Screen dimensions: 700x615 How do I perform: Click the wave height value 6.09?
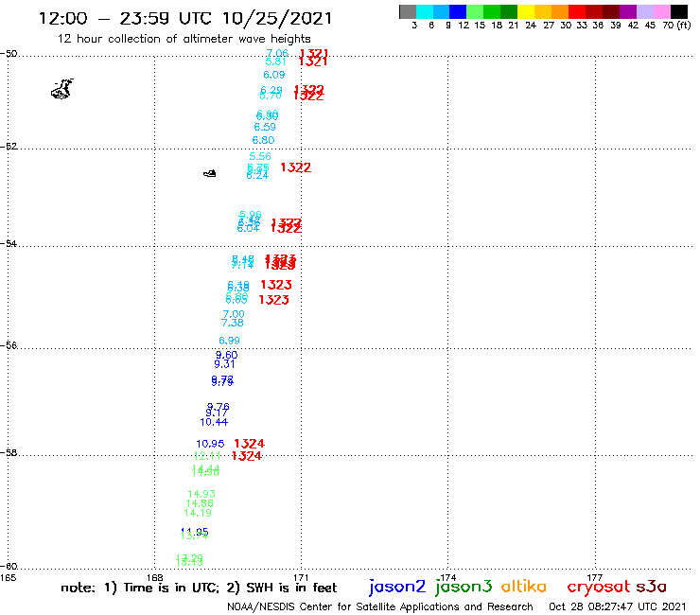point(274,75)
